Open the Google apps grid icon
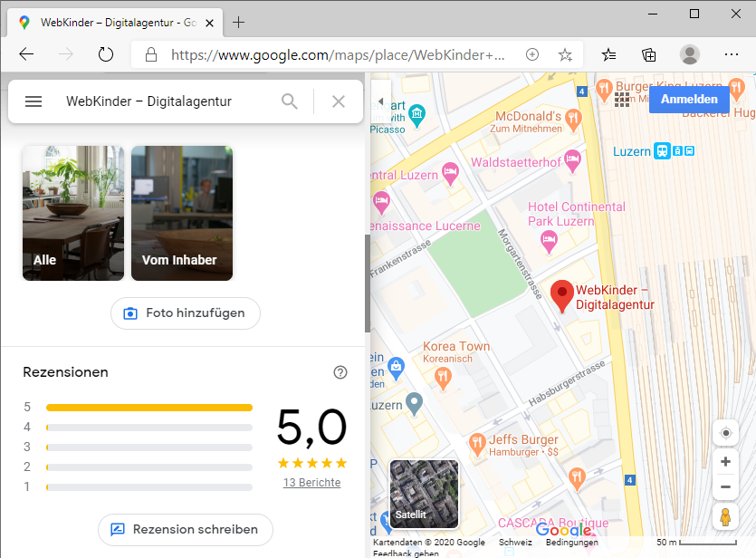The width and height of the screenshot is (756, 558). pyautogui.click(x=622, y=100)
